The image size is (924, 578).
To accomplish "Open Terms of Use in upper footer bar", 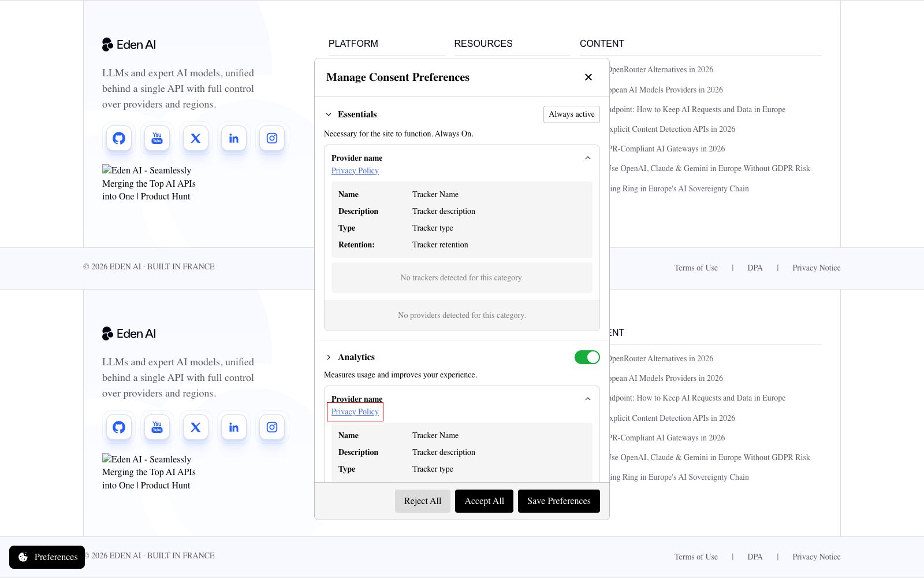I will pyautogui.click(x=696, y=268).
